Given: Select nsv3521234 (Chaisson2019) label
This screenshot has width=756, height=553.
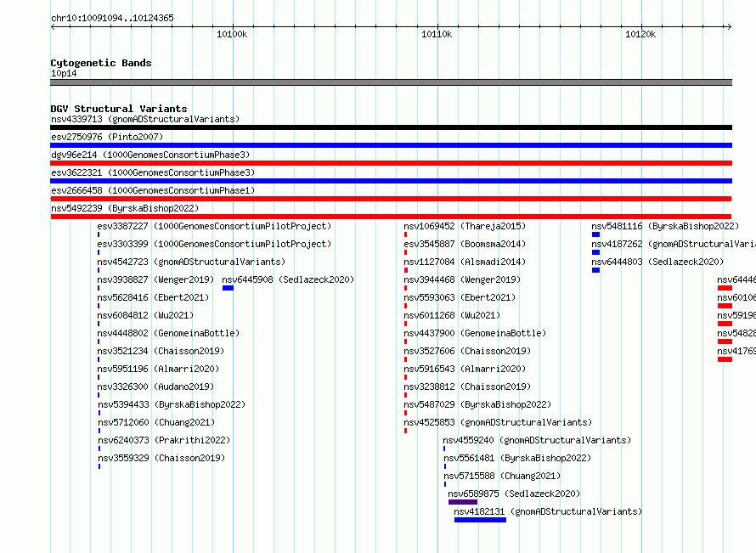Looking at the screenshot, I should [x=161, y=351].
